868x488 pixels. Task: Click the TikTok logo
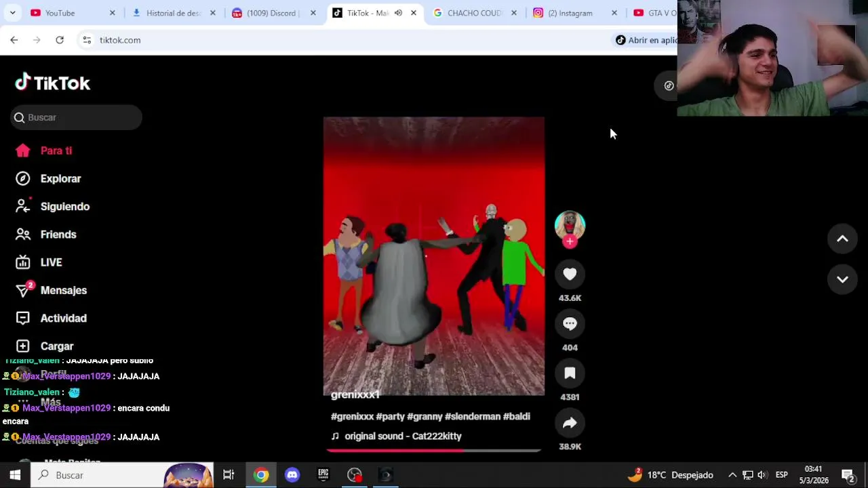coord(52,83)
